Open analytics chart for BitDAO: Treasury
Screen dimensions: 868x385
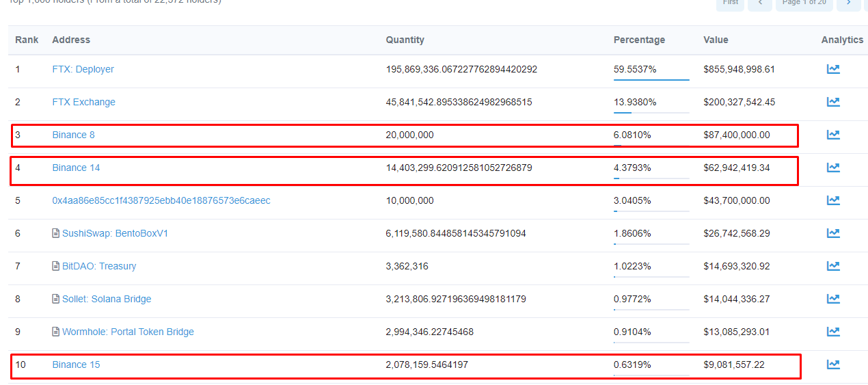833,266
